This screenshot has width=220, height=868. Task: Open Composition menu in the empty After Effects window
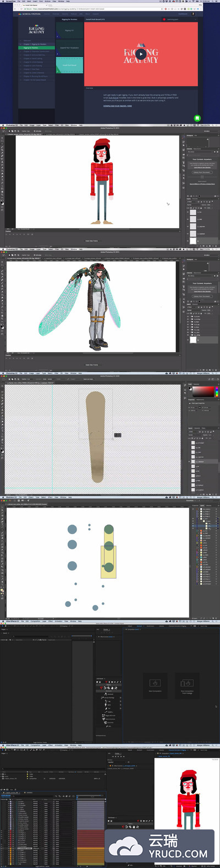pos(36,621)
